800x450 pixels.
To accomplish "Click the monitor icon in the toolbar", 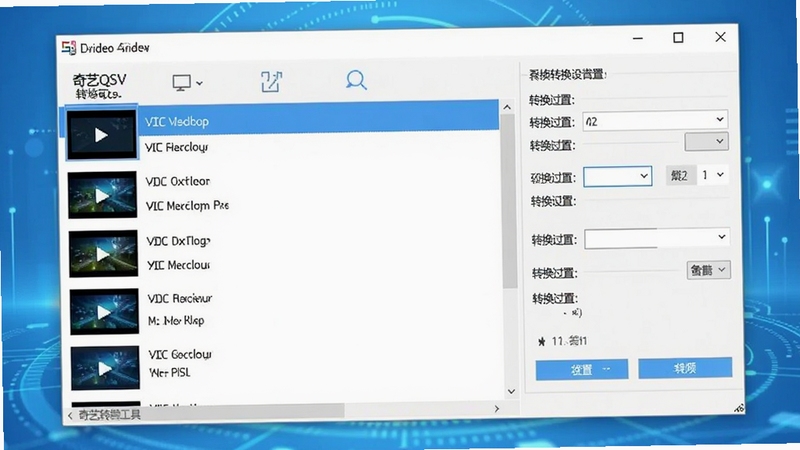I will coord(181,83).
